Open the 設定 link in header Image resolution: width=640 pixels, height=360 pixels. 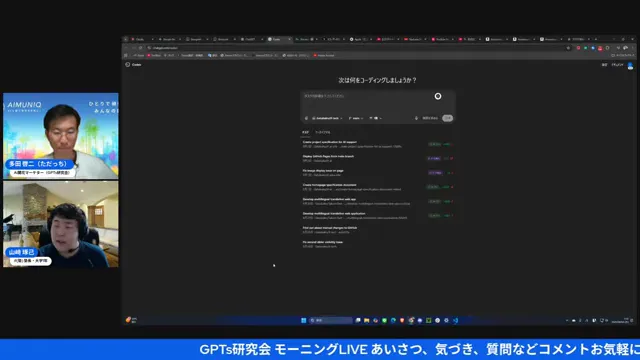click(604, 65)
